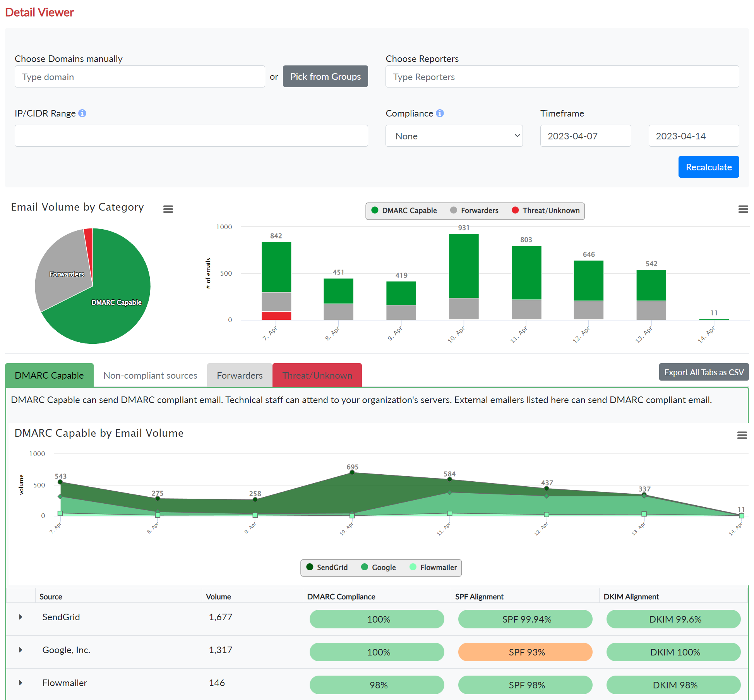Open the Compliance dropdown set to None
The height and width of the screenshot is (700, 754).
(x=454, y=136)
